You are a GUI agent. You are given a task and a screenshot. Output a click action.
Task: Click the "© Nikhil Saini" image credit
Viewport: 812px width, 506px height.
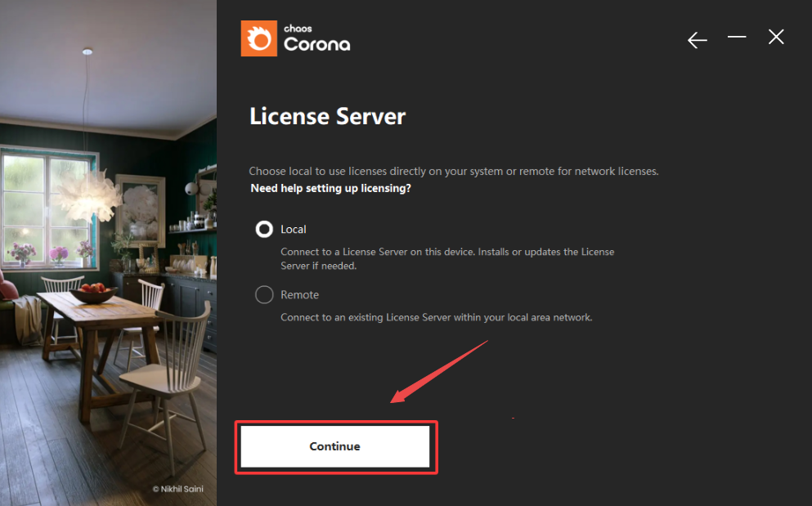point(177,489)
